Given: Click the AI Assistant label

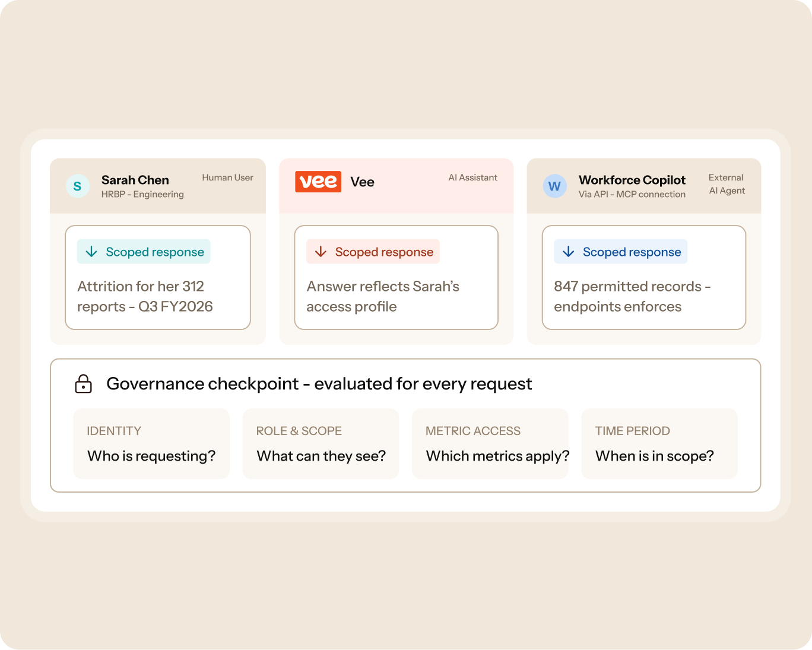Looking at the screenshot, I should click(473, 177).
